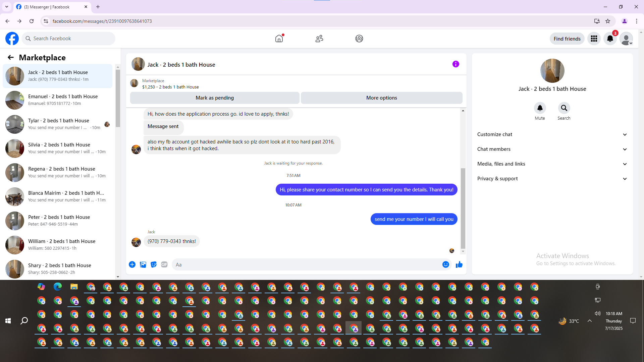Open Microsoft Edge from the taskbar
Viewport: 644px width, 362px height.
click(x=58, y=287)
